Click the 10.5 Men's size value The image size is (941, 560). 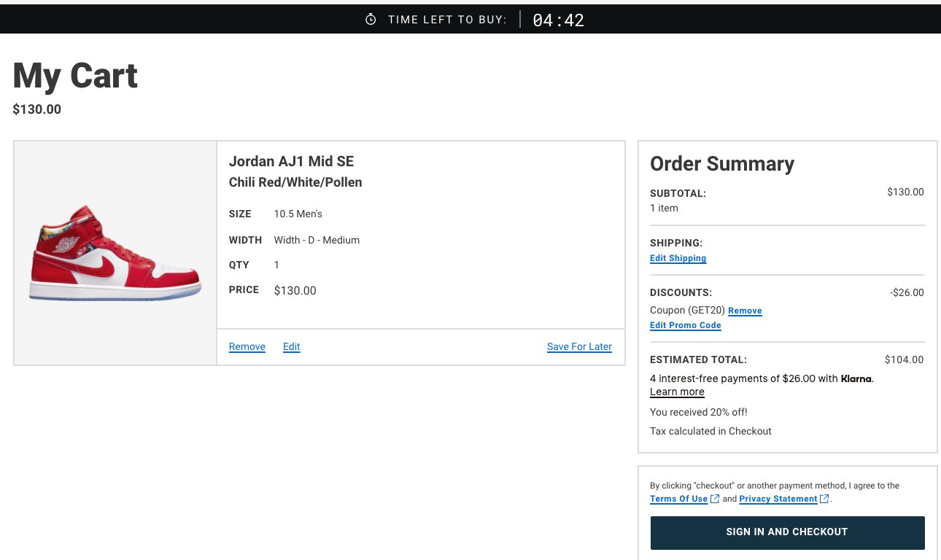298,214
